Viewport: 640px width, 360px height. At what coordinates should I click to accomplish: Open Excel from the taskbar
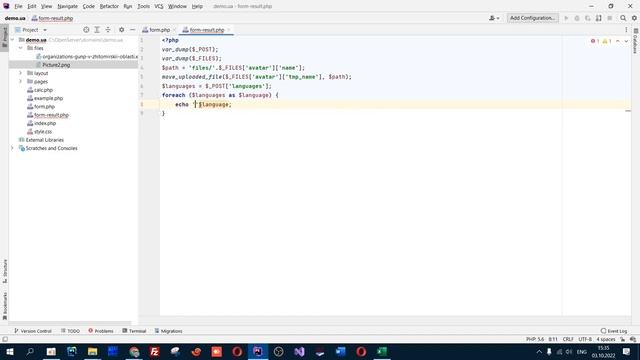tap(382, 351)
